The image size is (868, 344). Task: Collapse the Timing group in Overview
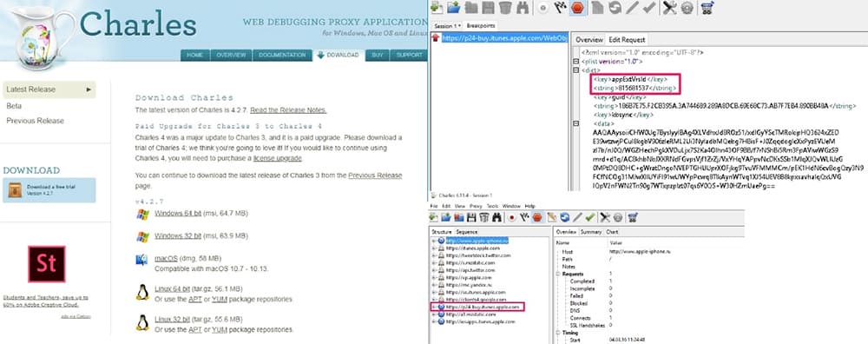pyautogui.click(x=558, y=333)
